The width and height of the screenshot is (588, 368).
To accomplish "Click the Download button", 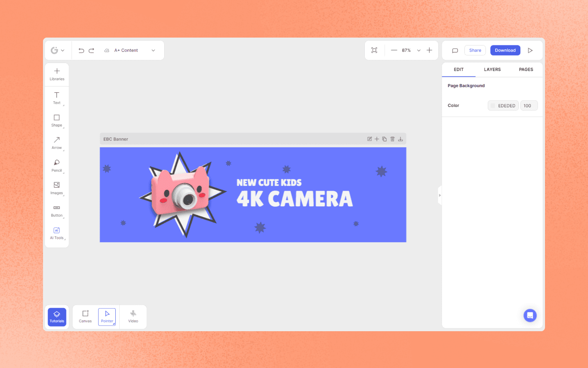I will (505, 50).
